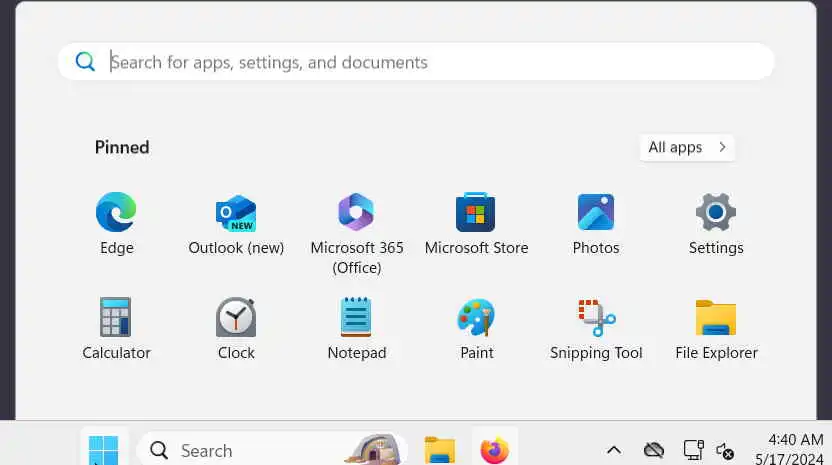
Task: Click the Start menu search magnifier icon
Action: pyautogui.click(x=85, y=62)
